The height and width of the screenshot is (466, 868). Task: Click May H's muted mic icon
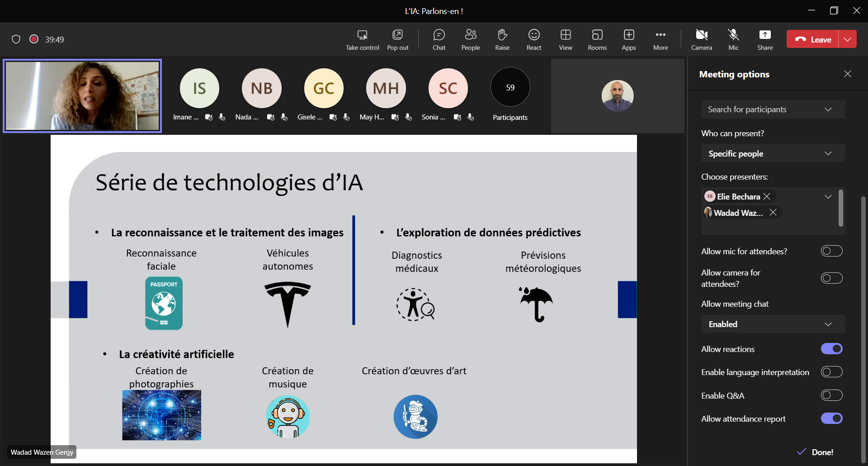tap(408, 117)
